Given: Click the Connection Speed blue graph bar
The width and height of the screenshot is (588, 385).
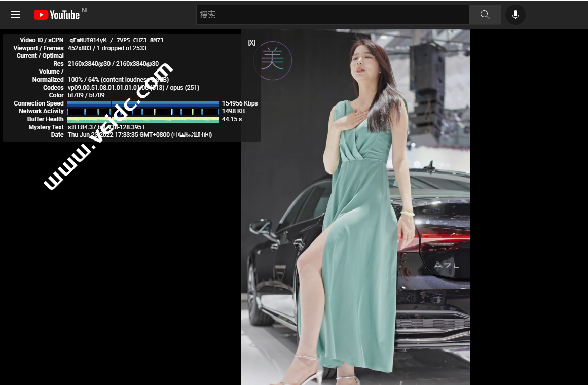Looking at the screenshot, I should coord(143,103).
